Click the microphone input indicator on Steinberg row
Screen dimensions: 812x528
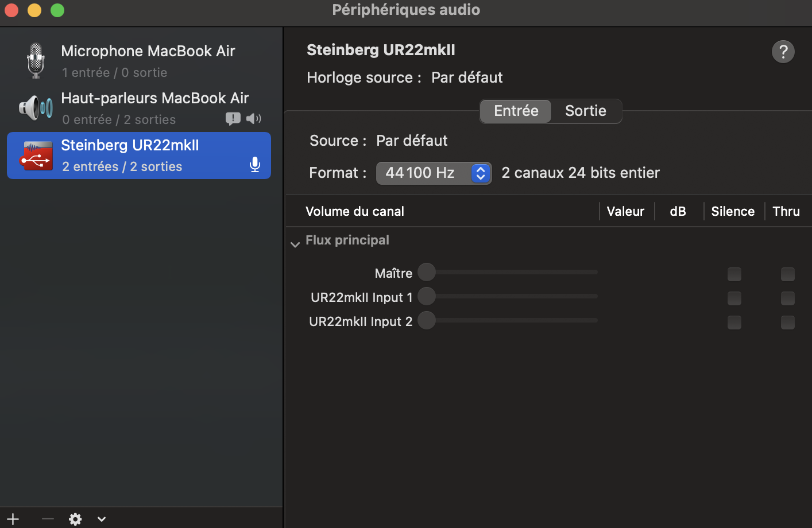click(x=255, y=165)
